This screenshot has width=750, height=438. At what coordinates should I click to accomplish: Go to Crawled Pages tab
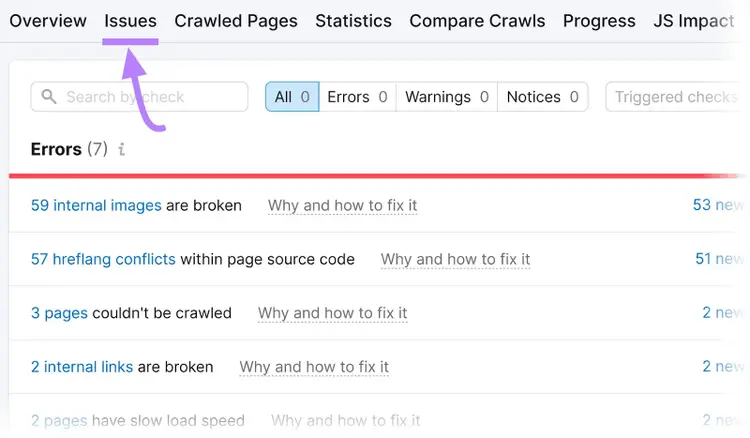236,21
